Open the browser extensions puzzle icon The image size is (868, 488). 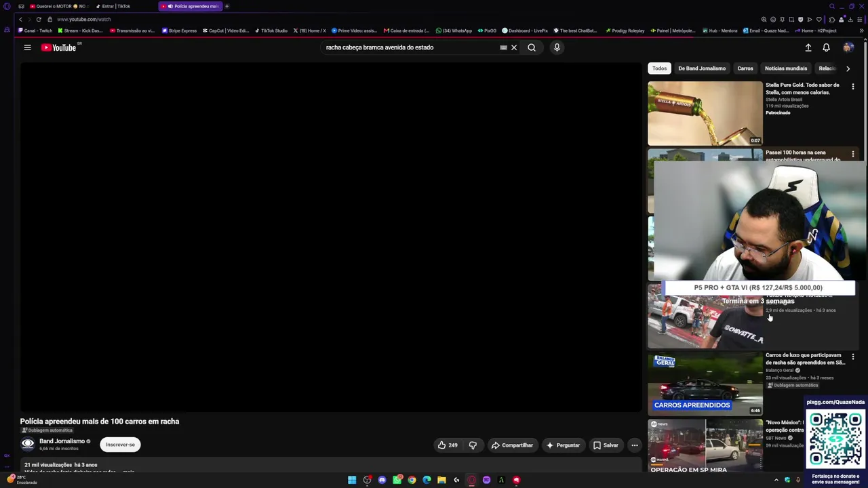pos(832,19)
